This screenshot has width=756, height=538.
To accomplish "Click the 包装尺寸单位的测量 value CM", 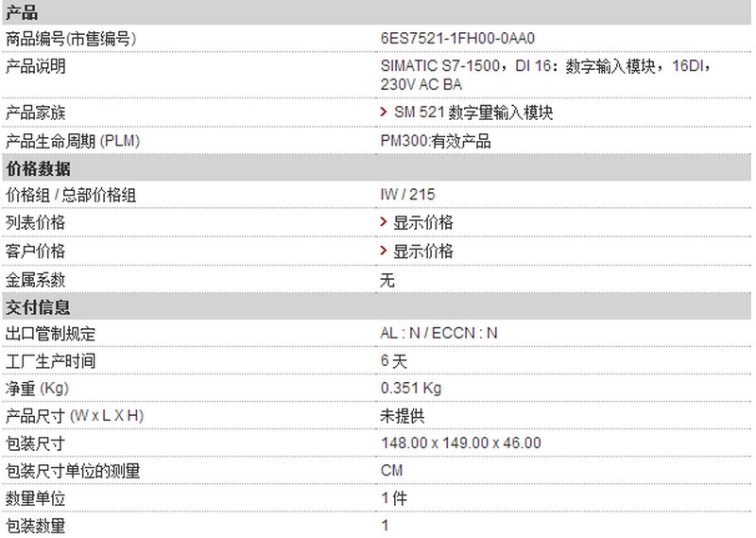I will tap(391, 471).
